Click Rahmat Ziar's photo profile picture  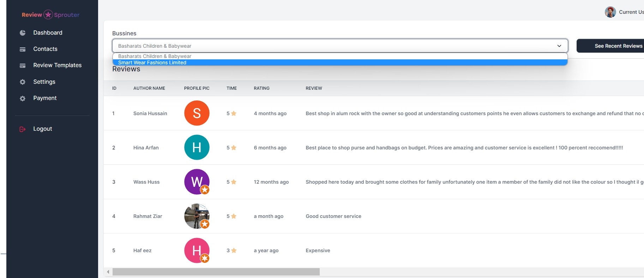point(197,216)
